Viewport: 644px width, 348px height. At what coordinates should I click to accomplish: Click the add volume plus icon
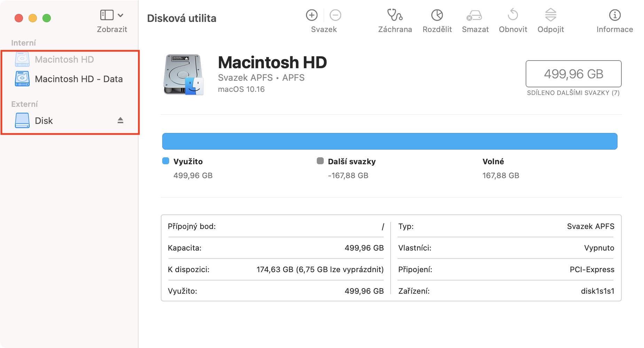tap(312, 15)
